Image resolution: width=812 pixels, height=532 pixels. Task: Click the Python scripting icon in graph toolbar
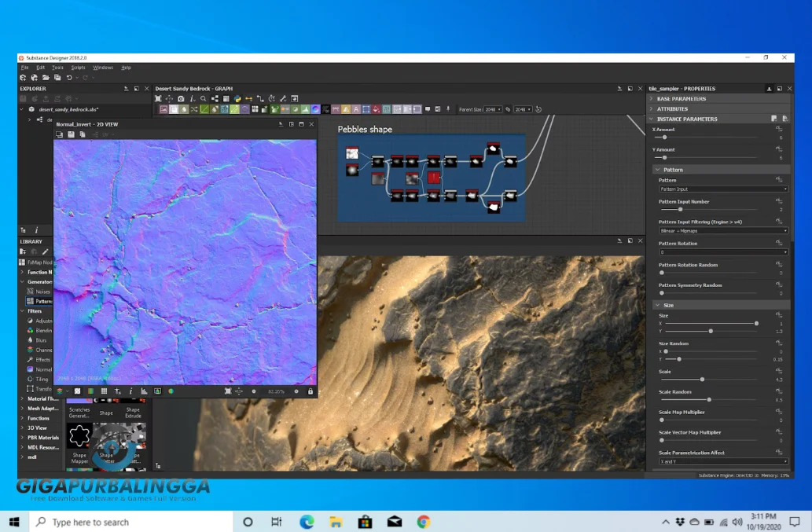[x=237, y=99]
